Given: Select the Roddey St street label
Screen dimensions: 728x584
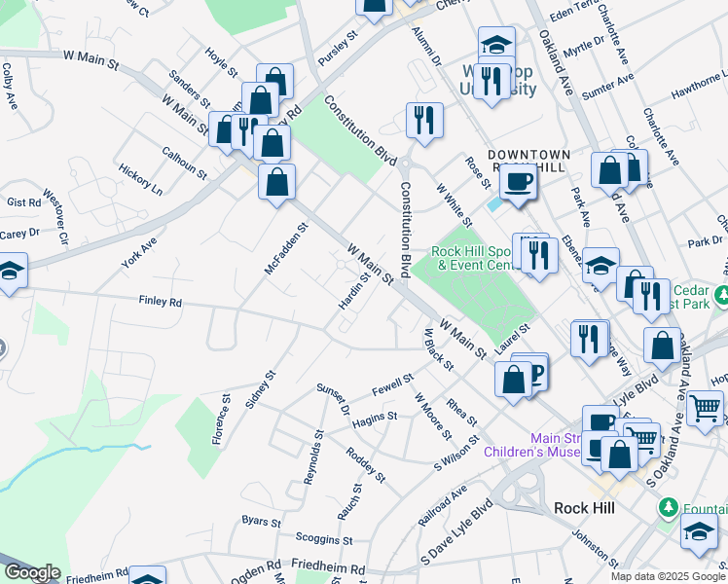Looking at the screenshot, I should tap(365, 464).
